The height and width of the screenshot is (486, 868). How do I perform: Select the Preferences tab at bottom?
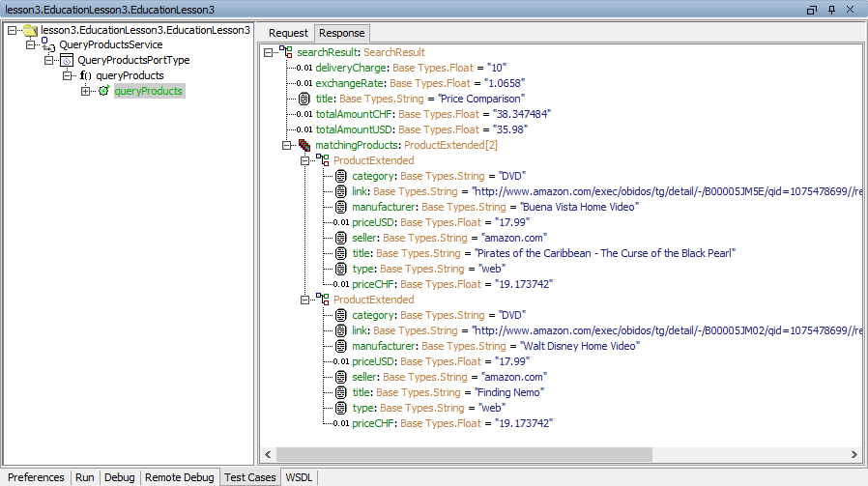[36, 477]
